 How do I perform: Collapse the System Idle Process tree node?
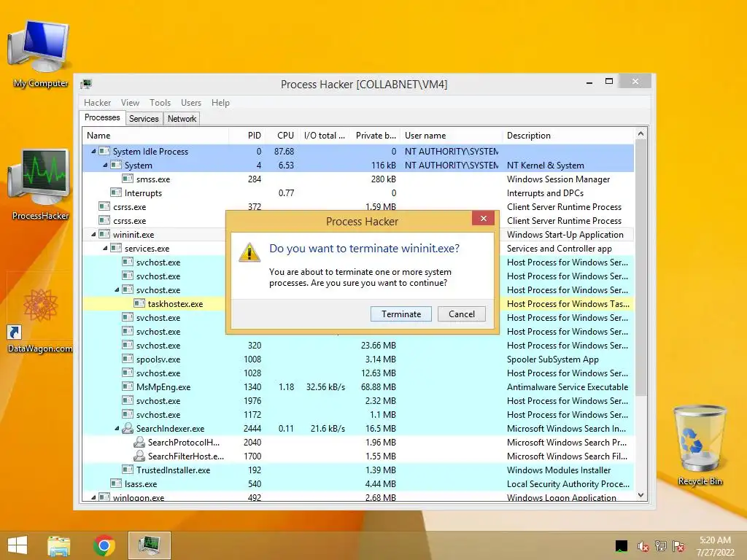coord(93,152)
